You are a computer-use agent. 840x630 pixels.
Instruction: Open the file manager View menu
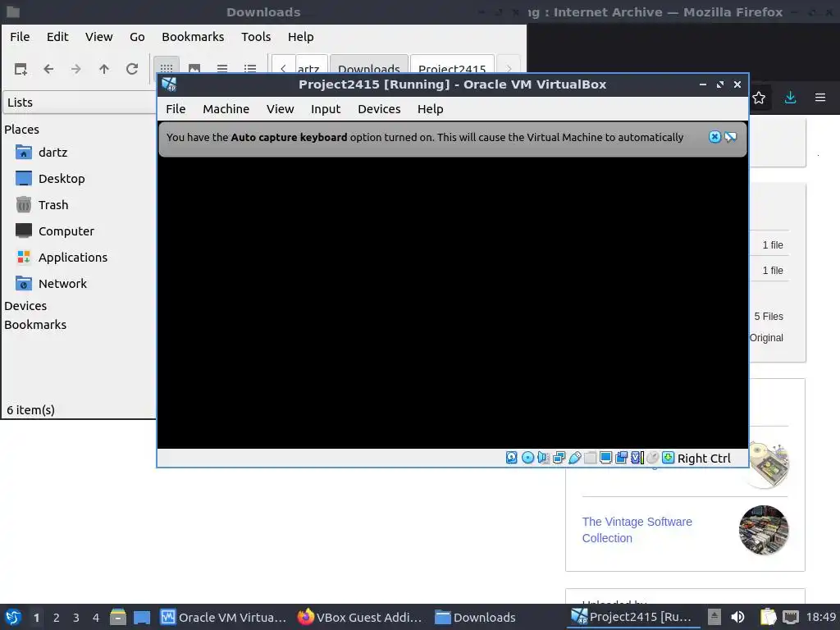coord(99,36)
